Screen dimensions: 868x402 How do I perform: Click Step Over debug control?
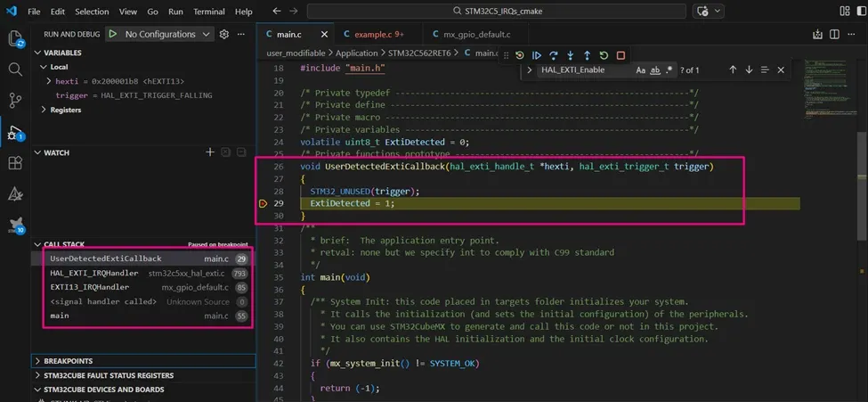pyautogui.click(x=554, y=55)
